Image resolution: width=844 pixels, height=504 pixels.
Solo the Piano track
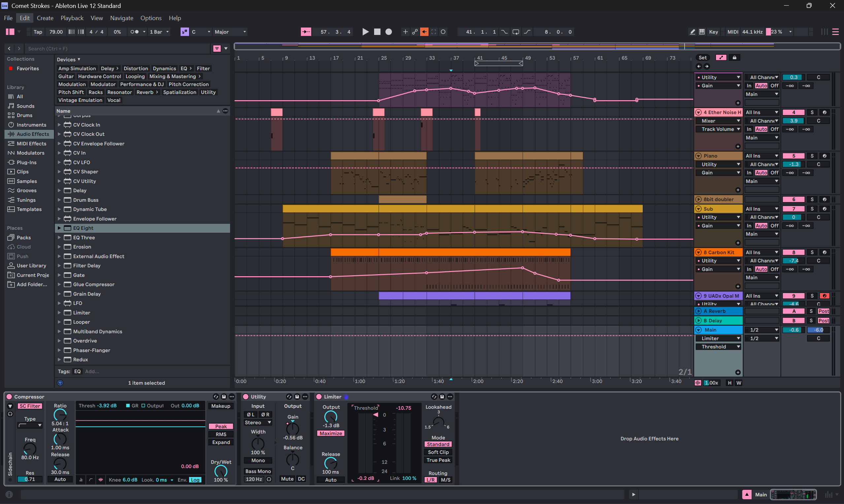pyautogui.click(x=812, y=156)
